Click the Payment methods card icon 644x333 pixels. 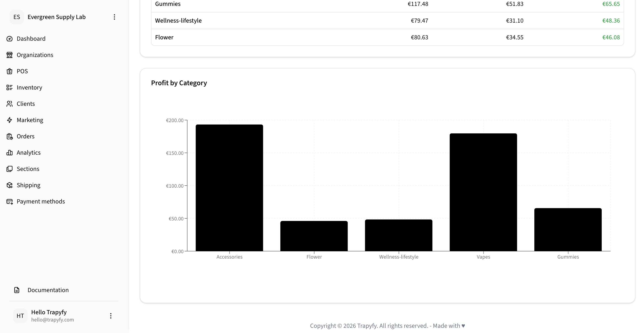coord(9,201)
